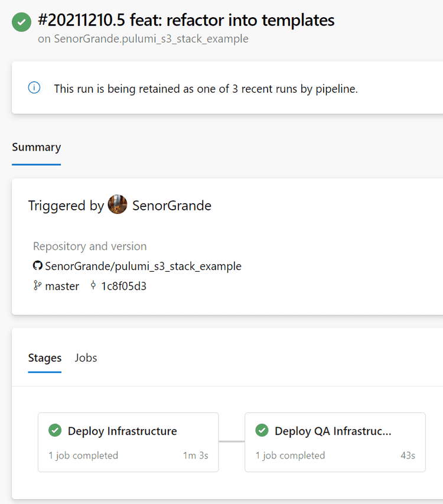Click the blue info icon in retention banner

pos(34,87)
